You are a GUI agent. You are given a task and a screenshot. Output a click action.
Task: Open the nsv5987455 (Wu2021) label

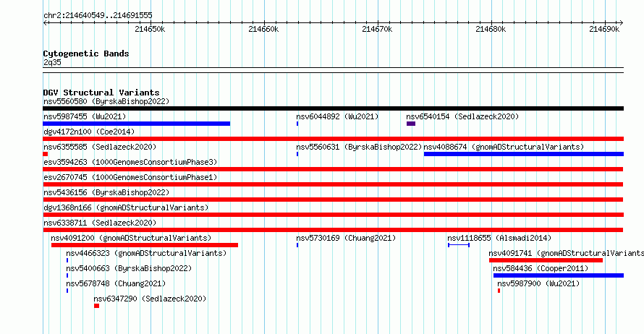coord(85,116)
